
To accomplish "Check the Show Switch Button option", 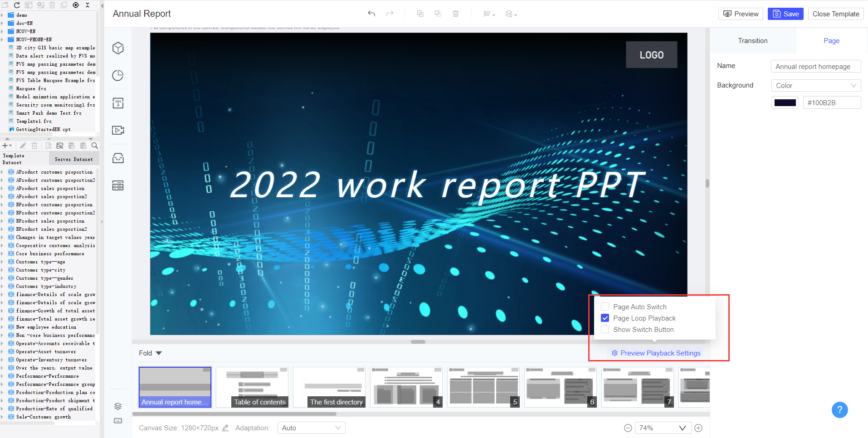I will [x=605, y=329].
